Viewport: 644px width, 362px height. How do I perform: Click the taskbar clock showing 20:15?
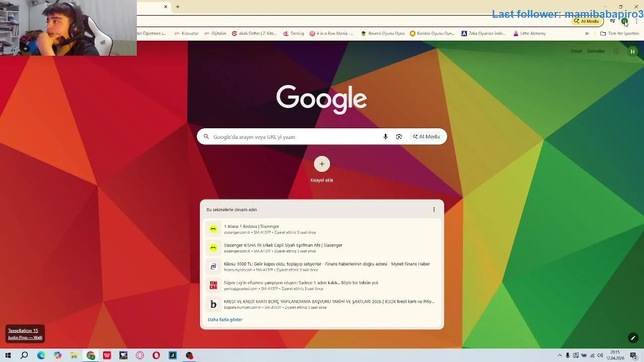click(615, 355)
